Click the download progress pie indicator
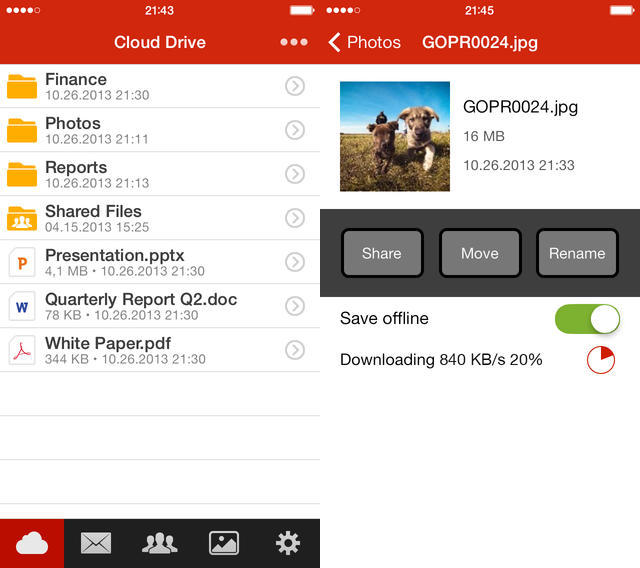The width and height of the screenshot is (640, 568). click(601, 360)
